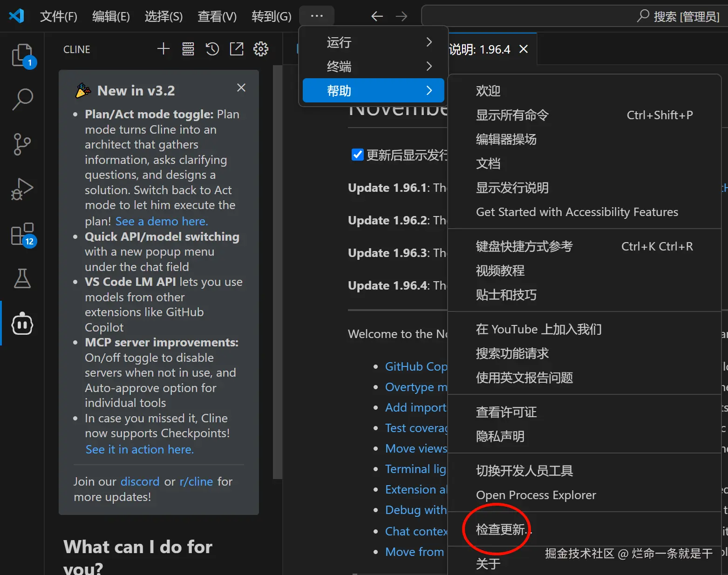Select 贴士和技巧 menu item
This screenshot has height=575, width=728.
pyautogui.click(x=585, y=295)
